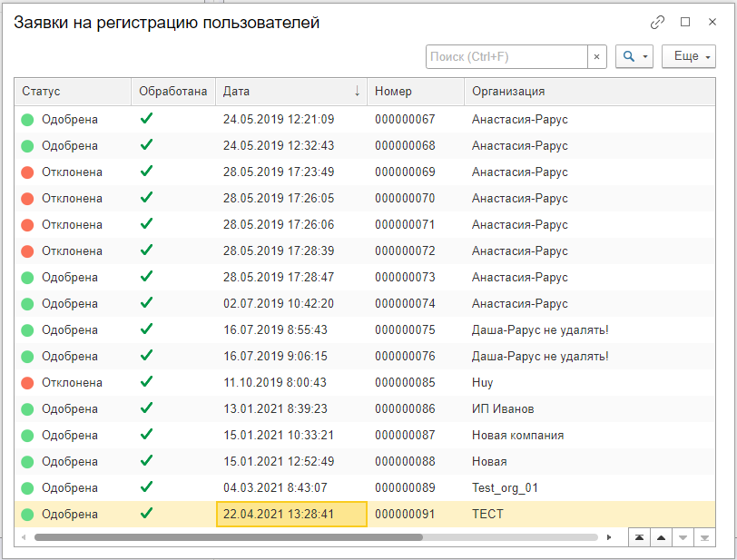This screenshot has width=737, height=560.
Task: Select the row with organization ИП Иванов
Action: 365,408
